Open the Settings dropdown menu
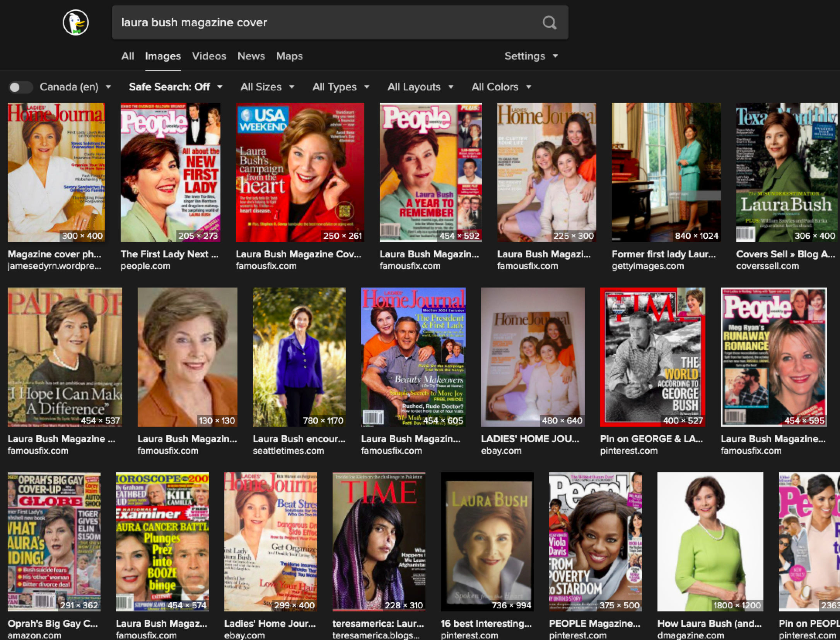 pyautogui.click(x=531, y=56)
